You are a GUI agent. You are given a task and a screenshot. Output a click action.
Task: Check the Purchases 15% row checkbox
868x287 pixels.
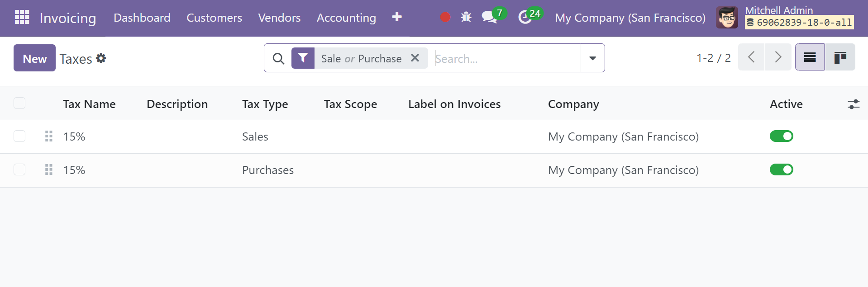[x=19, y=169]
